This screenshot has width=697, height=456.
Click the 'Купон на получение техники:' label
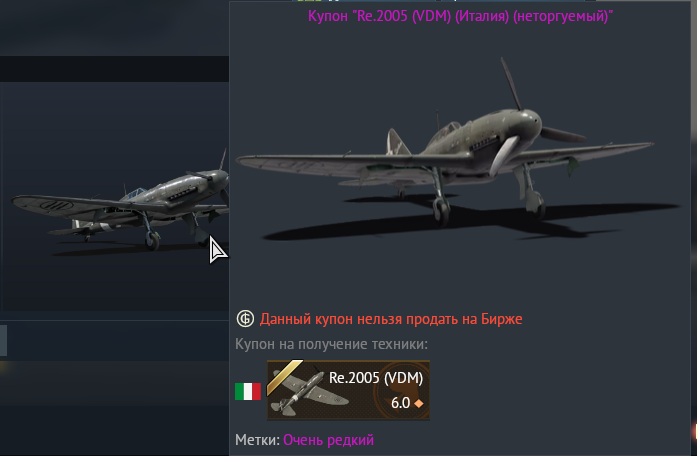pos(331,344)
